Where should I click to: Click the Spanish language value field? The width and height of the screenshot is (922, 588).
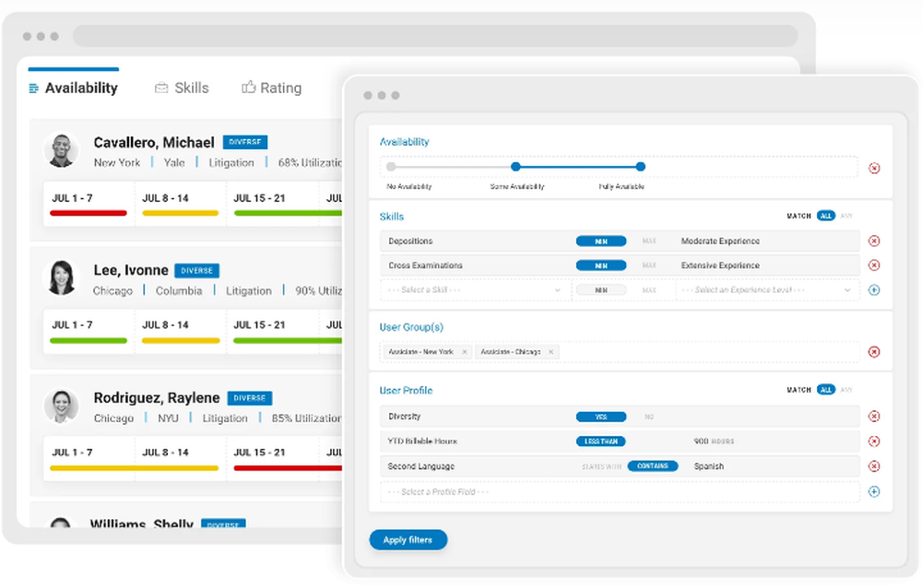coord(708,466)
